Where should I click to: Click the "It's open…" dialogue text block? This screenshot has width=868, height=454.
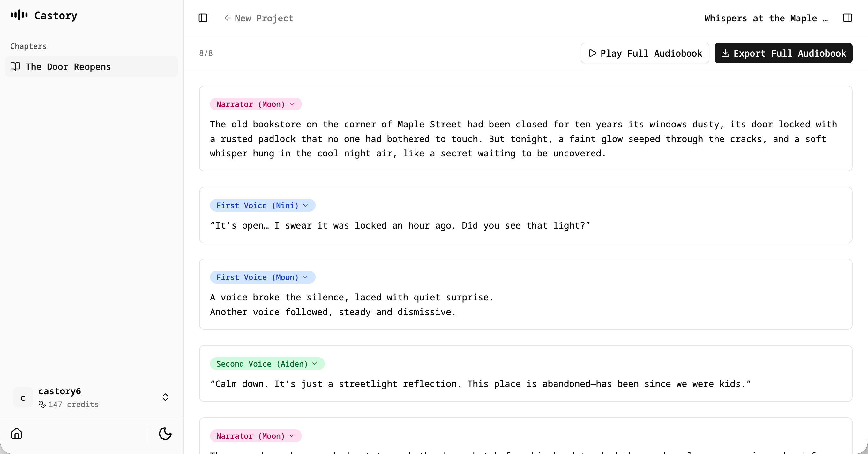coord(400,225)
